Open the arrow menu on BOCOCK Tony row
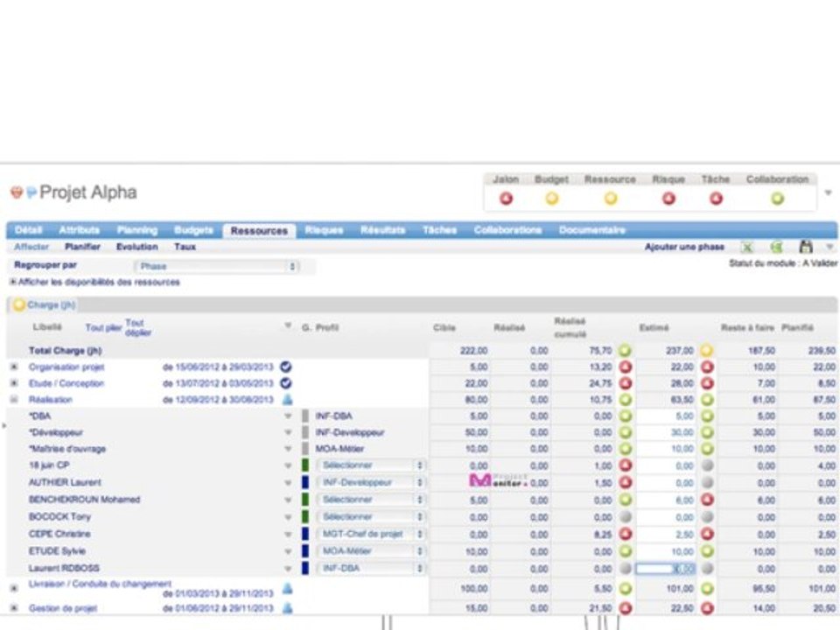 [288, 517]
